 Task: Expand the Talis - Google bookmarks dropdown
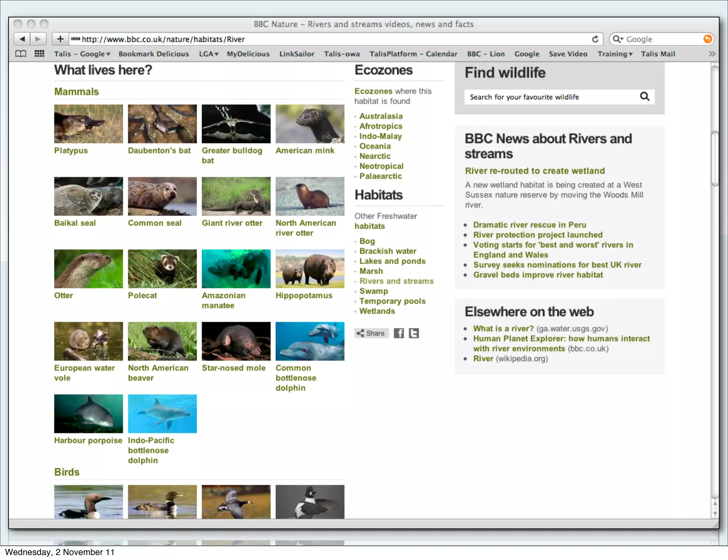[82, 54]
